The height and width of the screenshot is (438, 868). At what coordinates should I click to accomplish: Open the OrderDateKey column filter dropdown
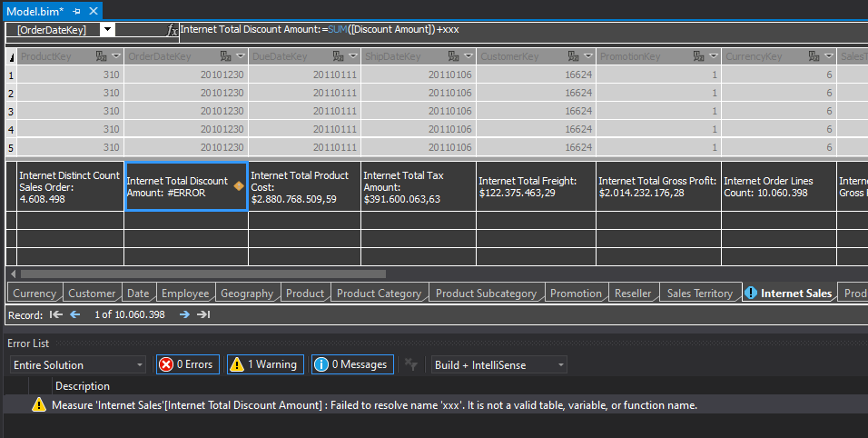241,56
